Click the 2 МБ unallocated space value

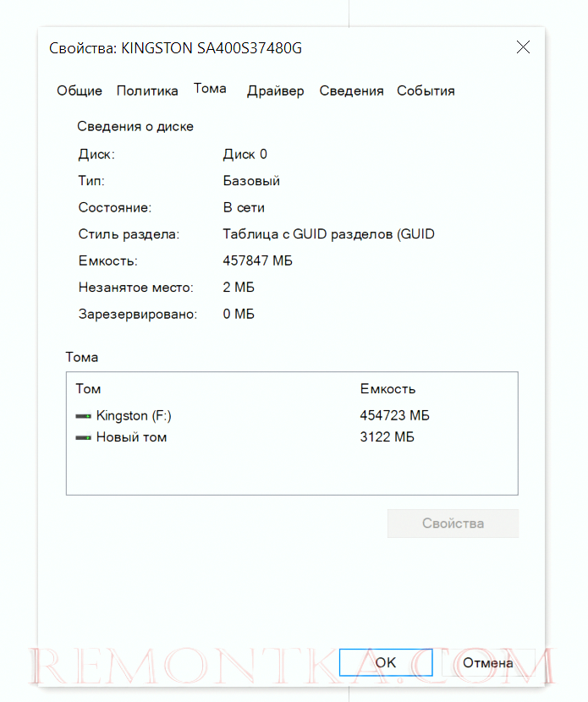click(239, 288)
